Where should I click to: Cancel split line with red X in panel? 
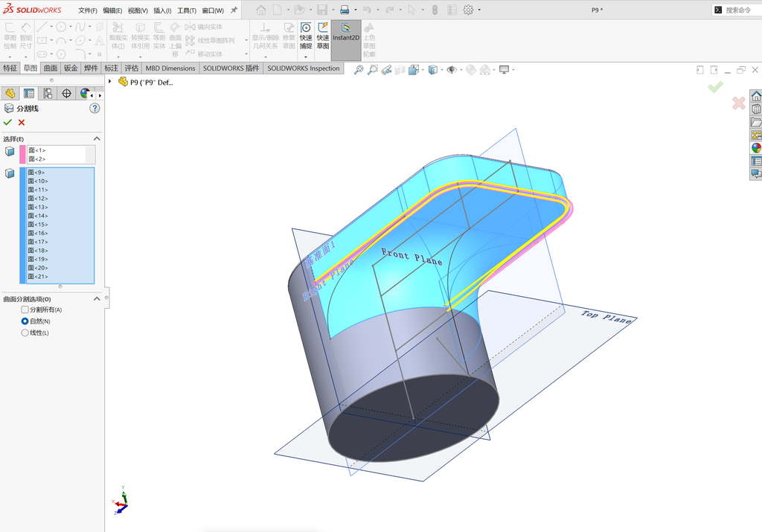[22, 123]
